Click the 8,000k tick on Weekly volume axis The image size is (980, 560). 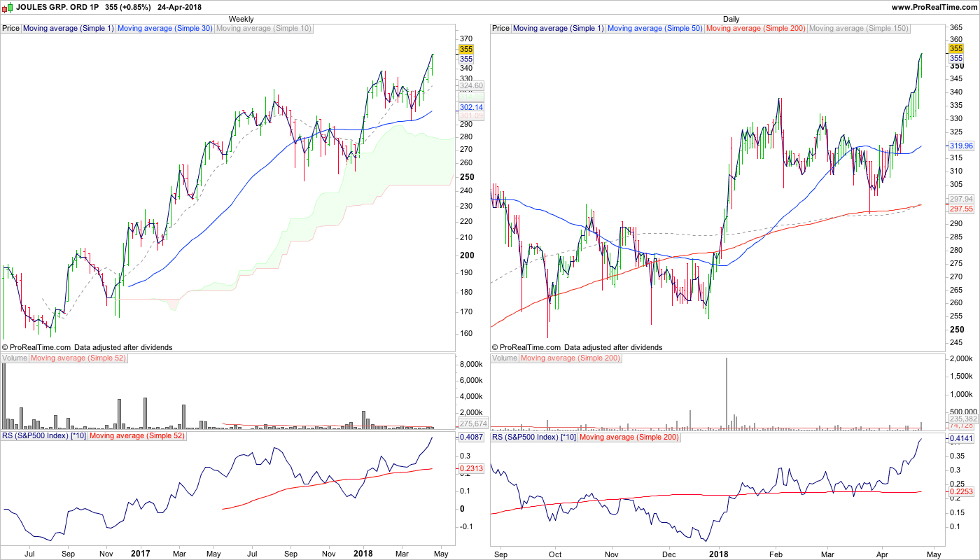[472, 365]
